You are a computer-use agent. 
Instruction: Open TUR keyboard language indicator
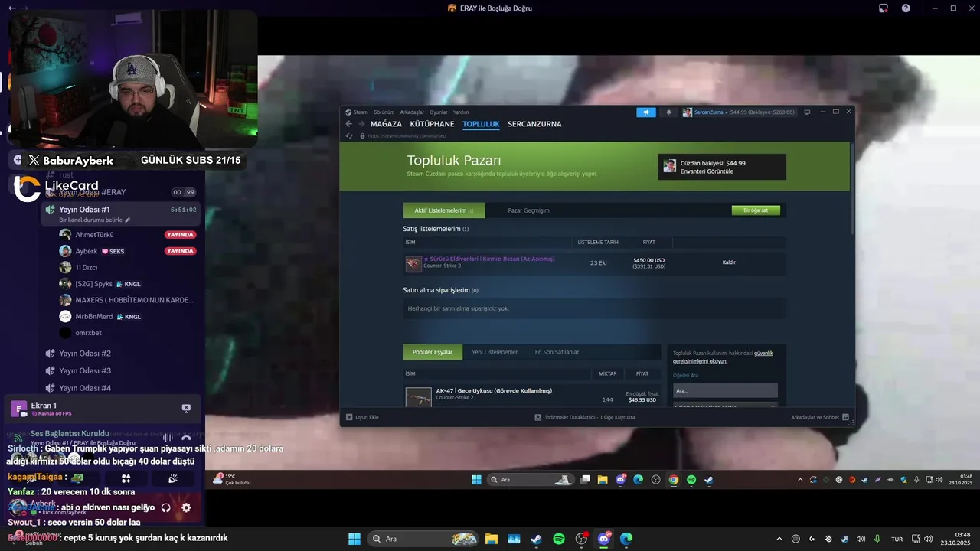(x=897, y=539)
